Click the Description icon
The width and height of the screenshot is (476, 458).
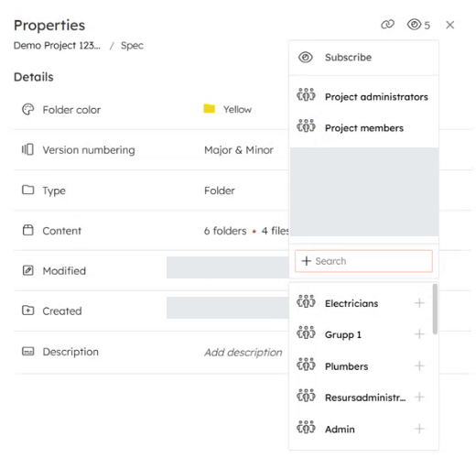(x=28, y=351)
